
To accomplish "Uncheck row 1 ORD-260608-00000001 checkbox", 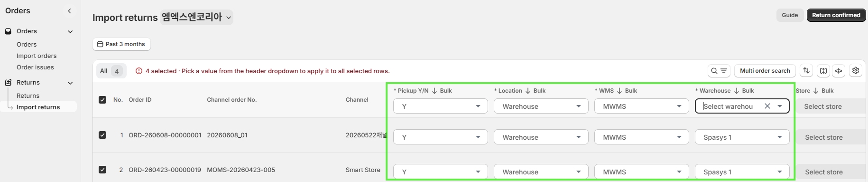I will (x=102, y=135).
